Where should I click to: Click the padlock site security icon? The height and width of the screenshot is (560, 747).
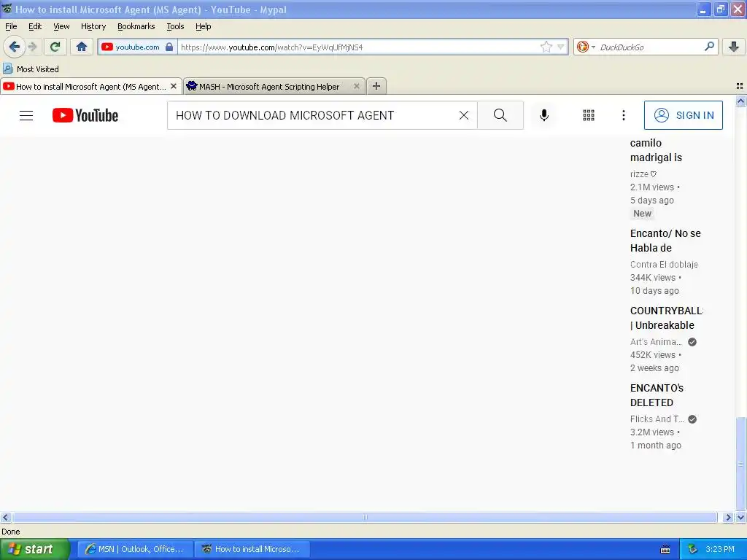point(169,47)
